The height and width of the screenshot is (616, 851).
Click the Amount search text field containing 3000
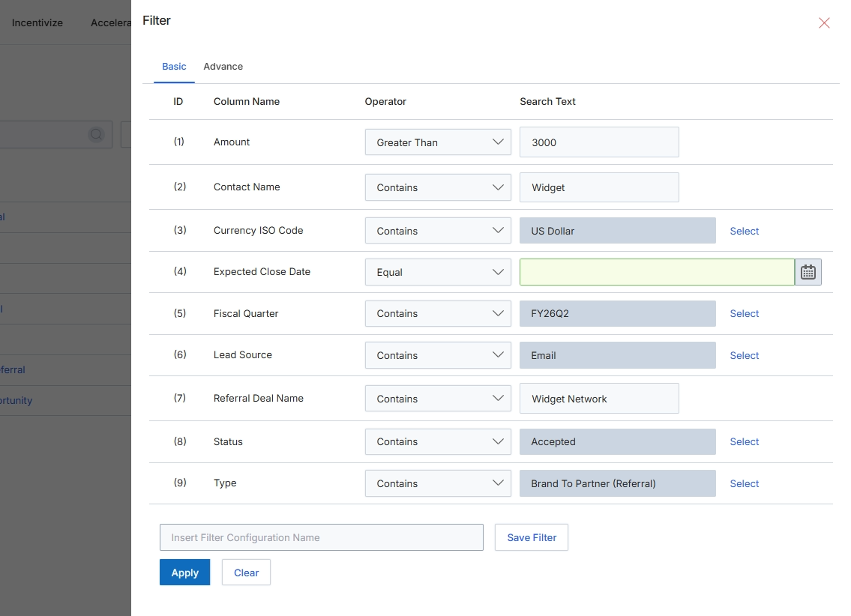click(599, 142)
